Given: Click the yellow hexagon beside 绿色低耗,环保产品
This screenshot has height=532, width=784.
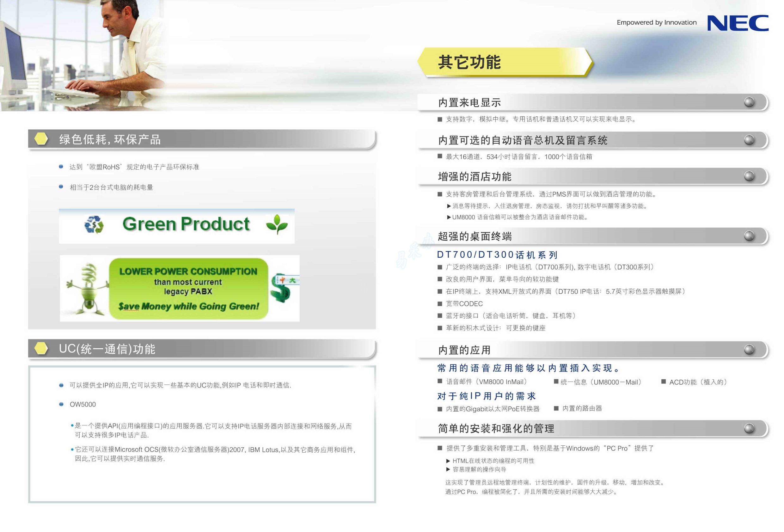Looking at the screenshot, I should click(x=41, y=139).
